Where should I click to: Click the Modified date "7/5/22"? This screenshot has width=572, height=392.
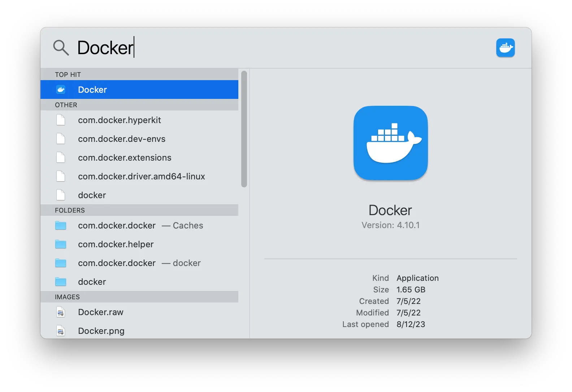pos(409,313)
